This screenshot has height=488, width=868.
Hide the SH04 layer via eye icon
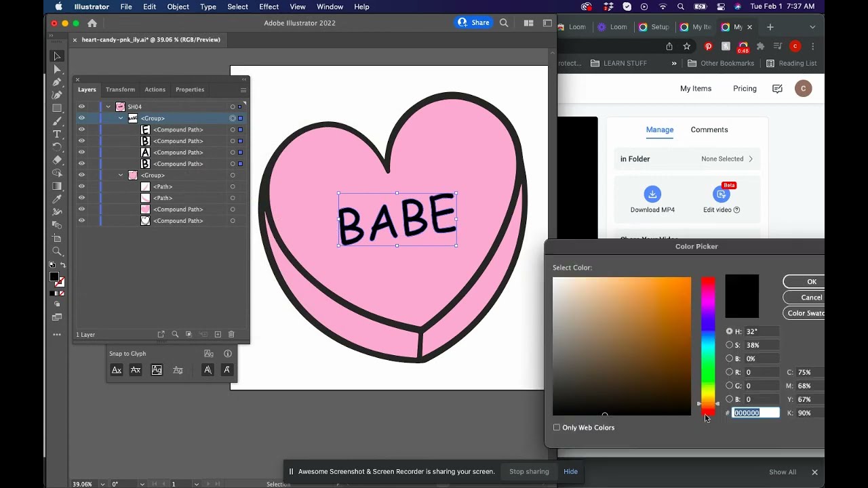pos(81,106)
